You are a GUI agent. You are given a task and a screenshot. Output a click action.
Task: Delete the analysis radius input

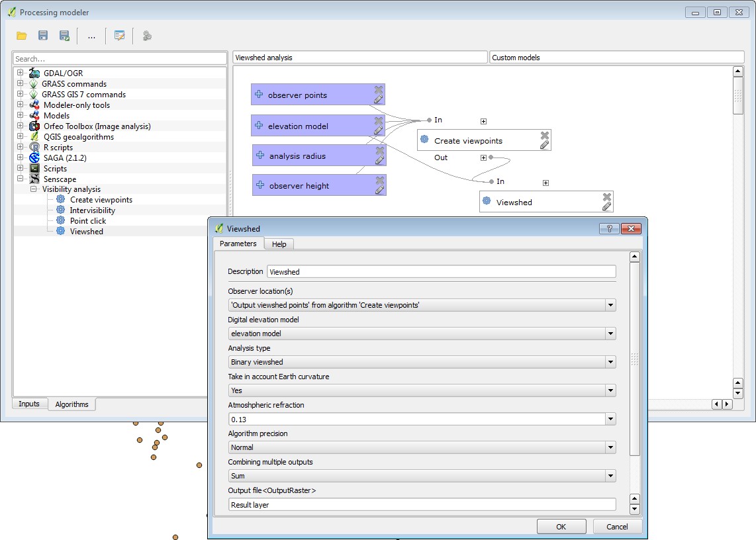pos(380,150)
